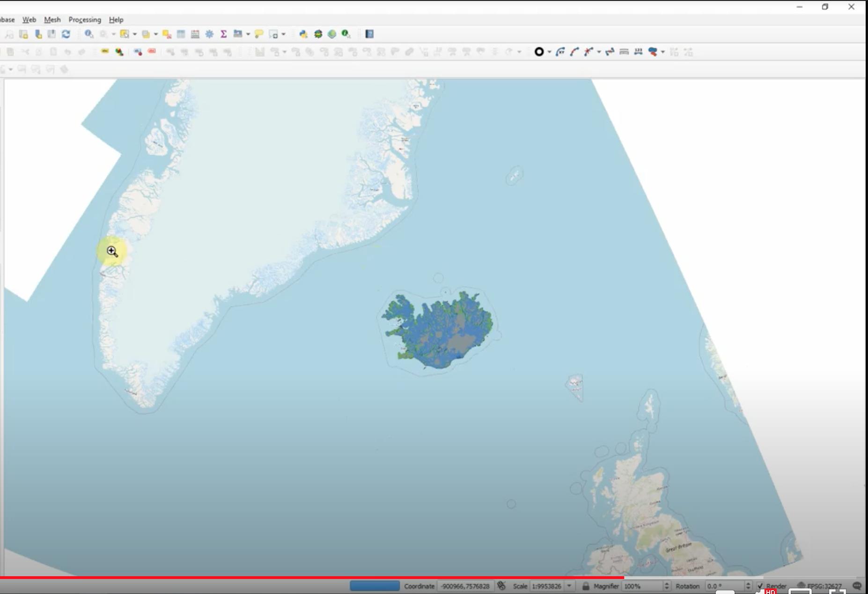Click the Coordinate field in status bar
The image size is (868, 594).
click(x=465, y=586)
